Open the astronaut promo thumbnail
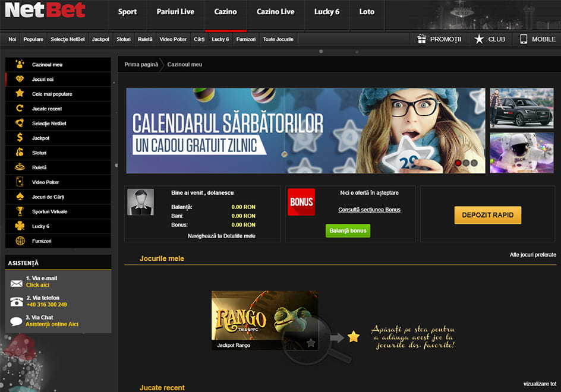Screen dimensions: 561x392 [521, 153]
